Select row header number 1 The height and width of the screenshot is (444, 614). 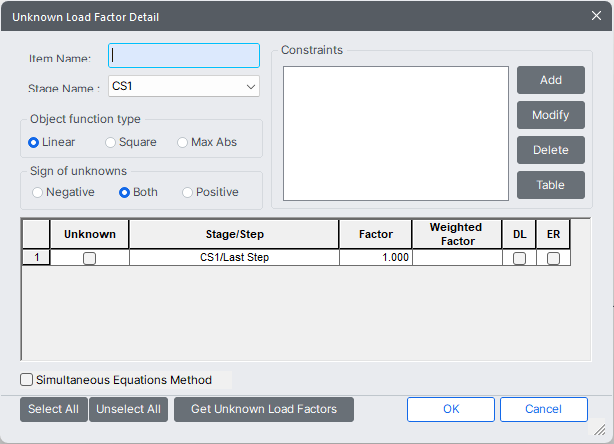pyautogui.click(x=36, y=257)
